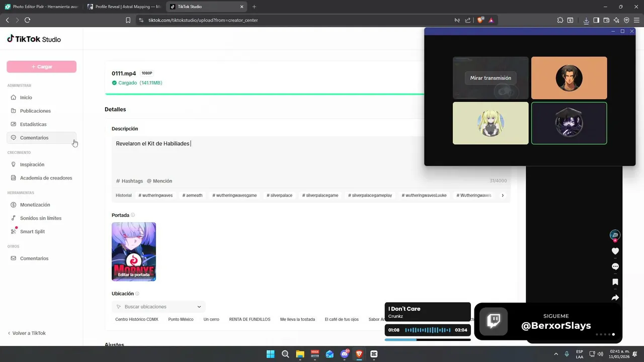Reload the page in the browser
The image size is (644, 362).
tap(27, 20)
